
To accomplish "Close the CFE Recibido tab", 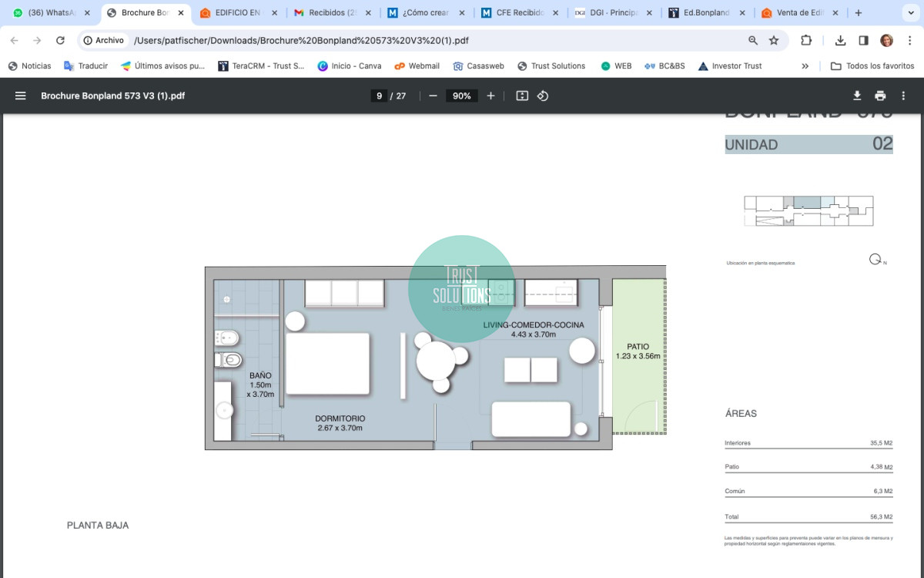I will point(555,13).
